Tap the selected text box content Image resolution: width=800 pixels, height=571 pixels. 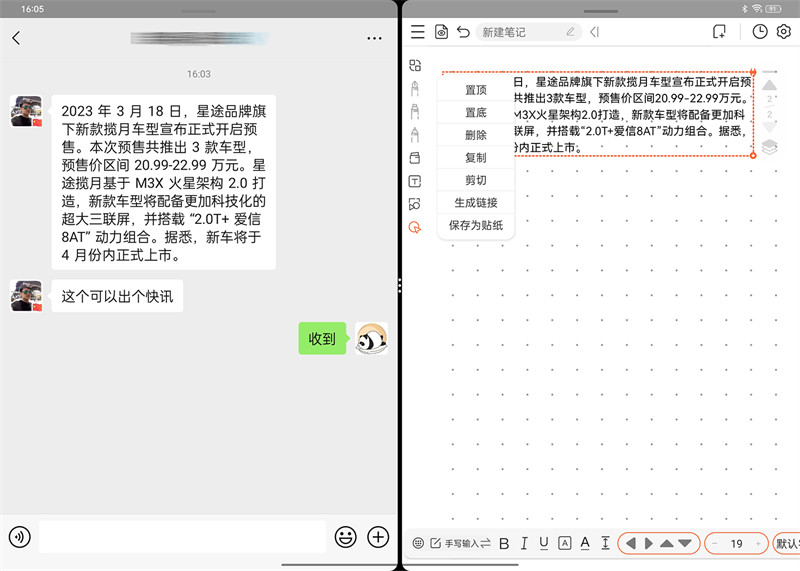[x=633, y=114]
